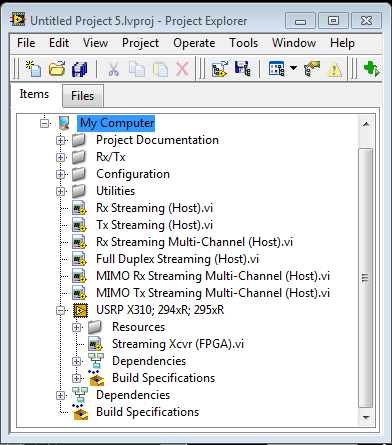Click the My Computer target icon

[64, 123]
